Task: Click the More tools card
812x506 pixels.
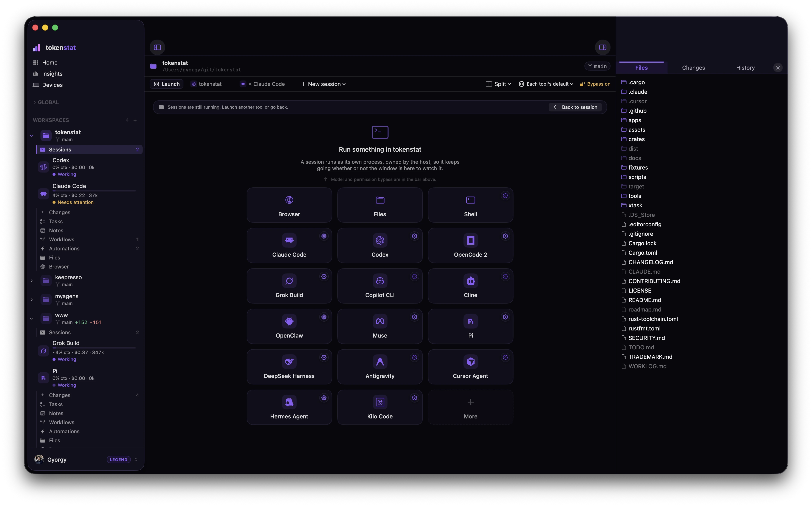Action: [x=470, y=407]
